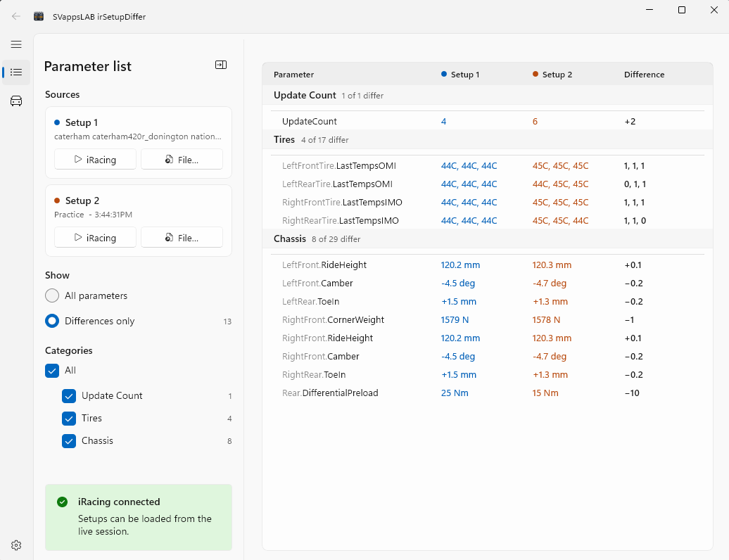This screenshot has height=560, width=729.
Task: Select RightFrontTire.LastTempsIMO row
Action: [487, 202]
